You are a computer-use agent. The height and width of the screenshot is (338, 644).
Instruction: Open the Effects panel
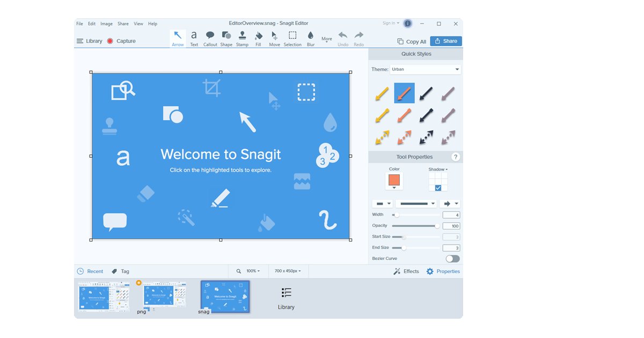point(406,271)
